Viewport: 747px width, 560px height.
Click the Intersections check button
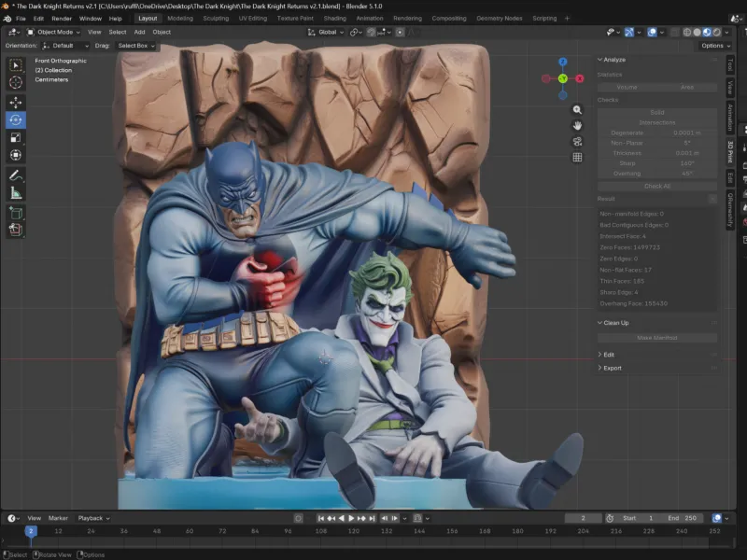pos(657,122)
